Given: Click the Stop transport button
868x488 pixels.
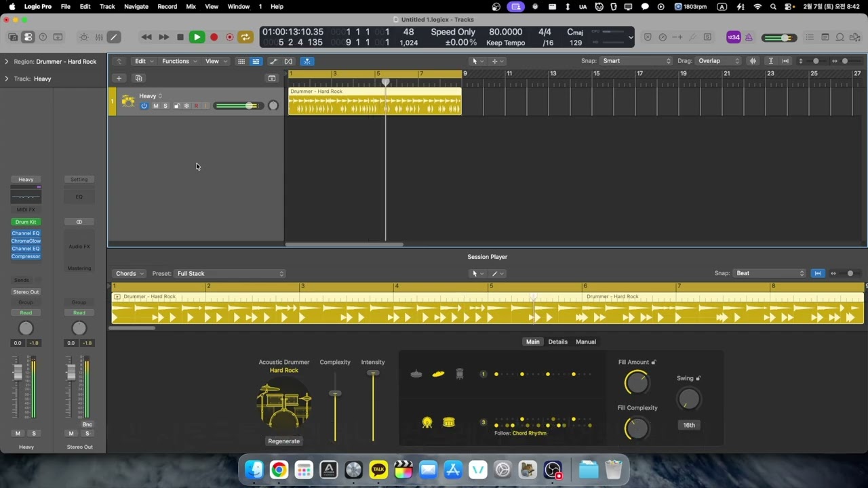Looking at the screenshot, I should click(x=180, y=37).
